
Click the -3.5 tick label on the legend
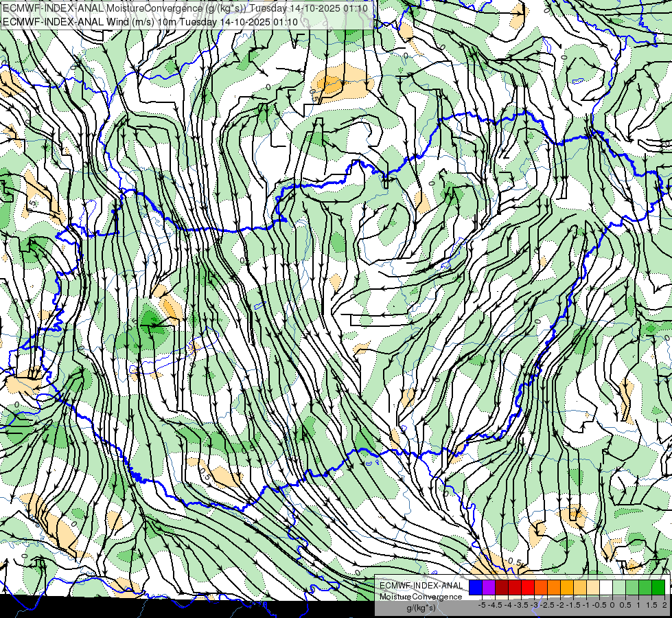(x=521, y=605)
